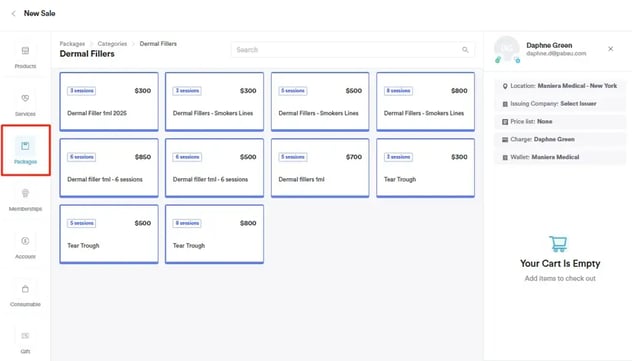Focus the Search input field
The image size is (632, 361).
click(353, 50)
